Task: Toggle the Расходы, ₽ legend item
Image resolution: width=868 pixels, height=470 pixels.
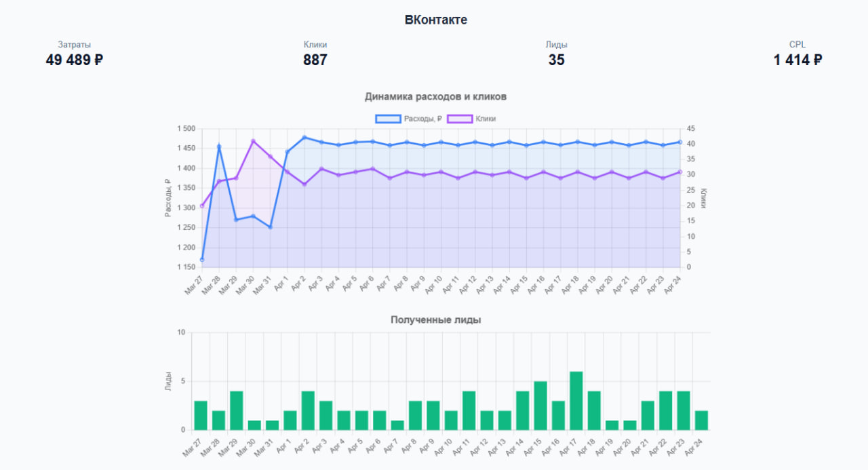Action: [x=409, y=119]
